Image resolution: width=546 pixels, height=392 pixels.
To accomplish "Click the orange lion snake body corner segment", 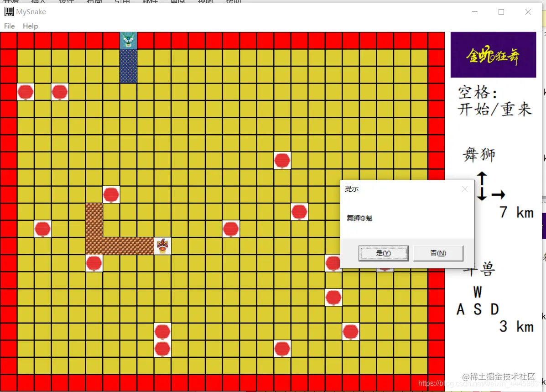I will [94, 246].
